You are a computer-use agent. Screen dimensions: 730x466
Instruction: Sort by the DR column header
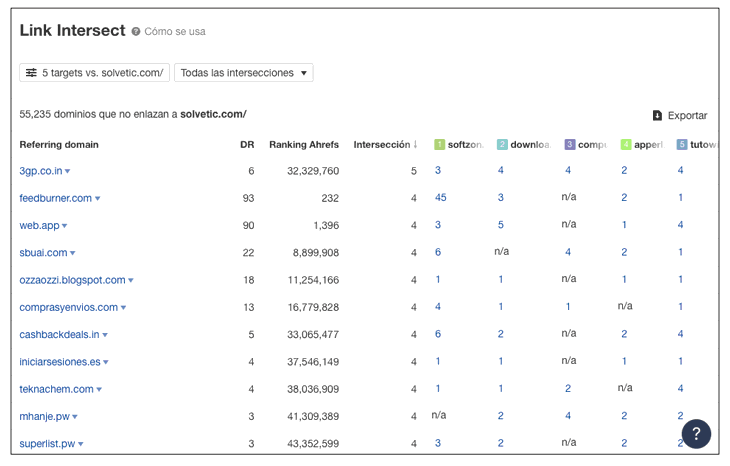[247, 145]
